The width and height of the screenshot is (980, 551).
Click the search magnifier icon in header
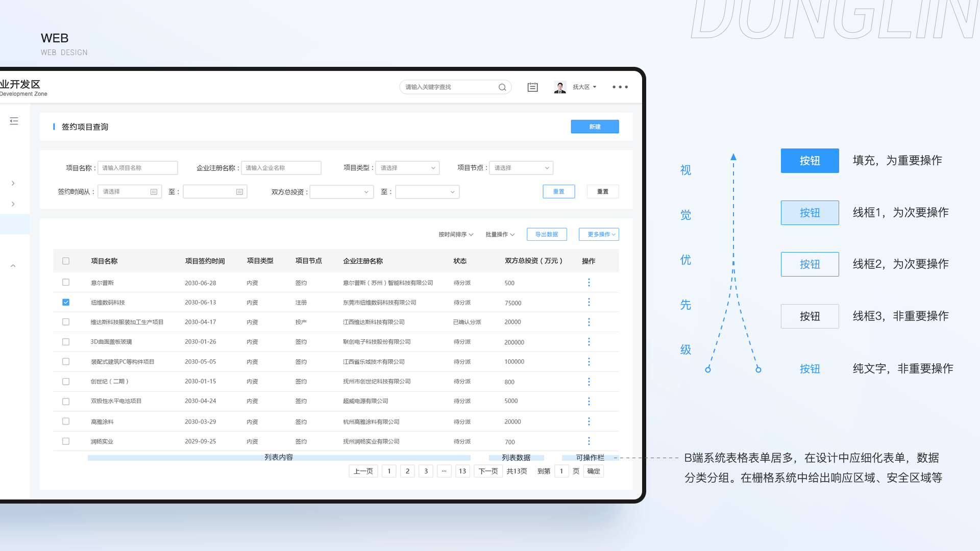click(502, 87)
